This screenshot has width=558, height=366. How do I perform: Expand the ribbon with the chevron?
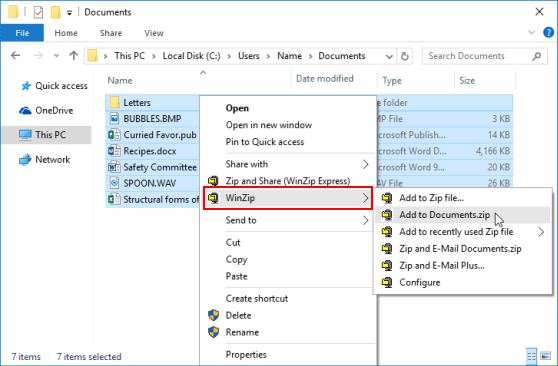coord(532,32)
